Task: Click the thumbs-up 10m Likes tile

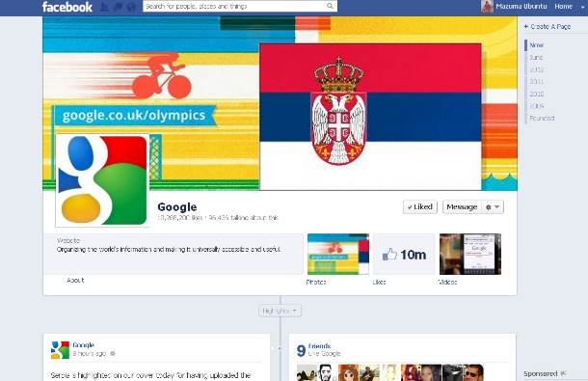Action: [x=404, y=255]
